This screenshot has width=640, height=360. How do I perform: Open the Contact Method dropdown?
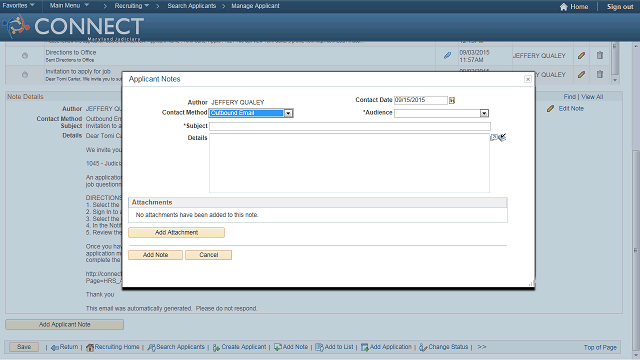pos(288,113)
